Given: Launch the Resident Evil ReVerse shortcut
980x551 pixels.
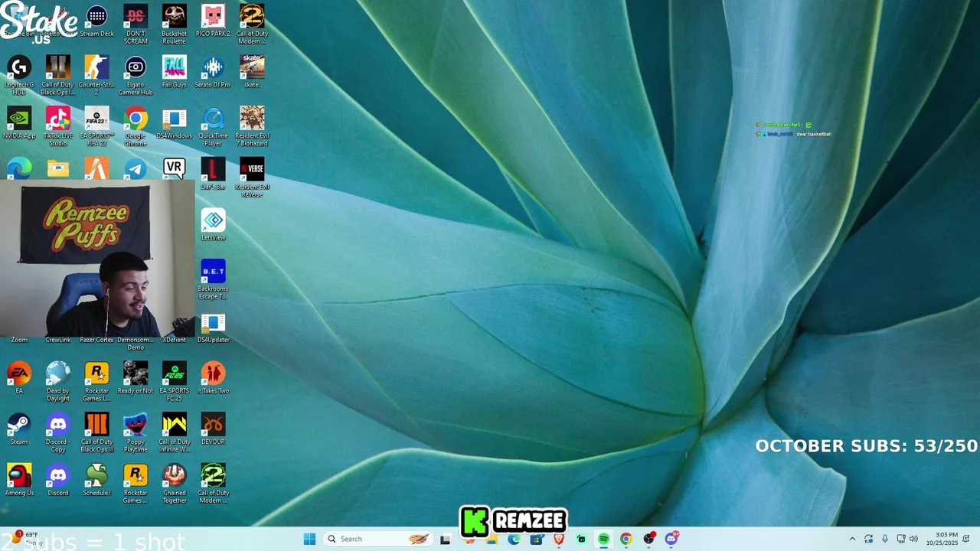Looking at the screenshot, I should point(252,178).
